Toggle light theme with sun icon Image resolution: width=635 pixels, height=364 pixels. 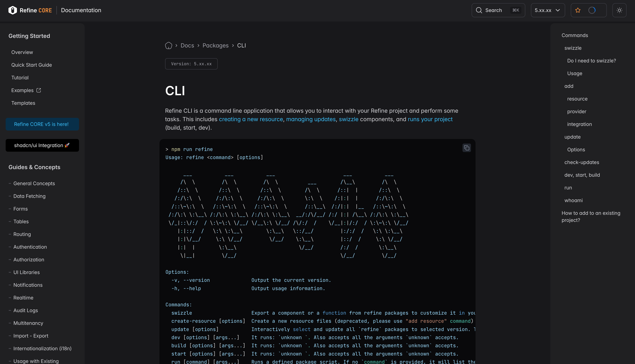(619, 10)
